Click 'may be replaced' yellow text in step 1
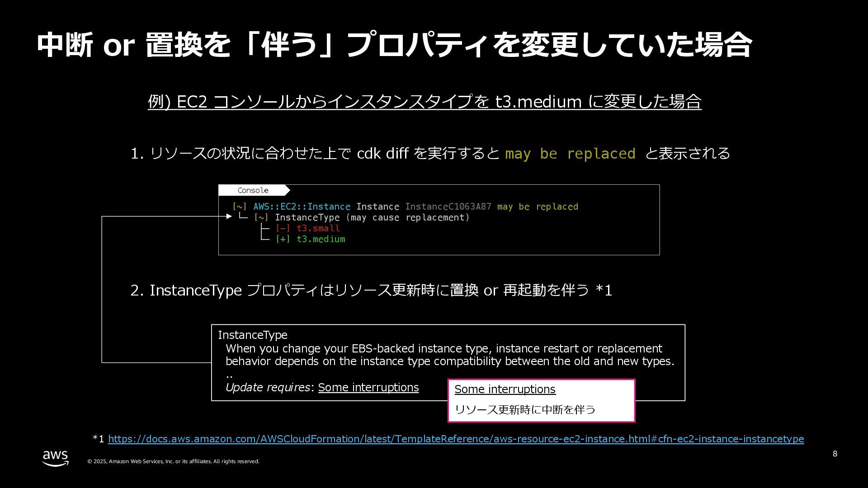 coord(570,154)
